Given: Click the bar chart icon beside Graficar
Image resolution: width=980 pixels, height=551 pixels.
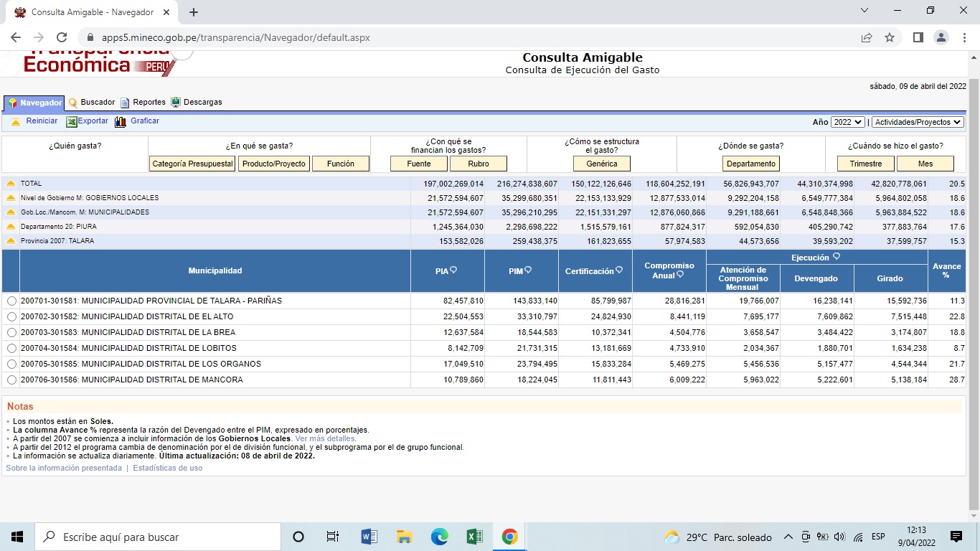Looking at the screenshot, I should click(121, 122).
